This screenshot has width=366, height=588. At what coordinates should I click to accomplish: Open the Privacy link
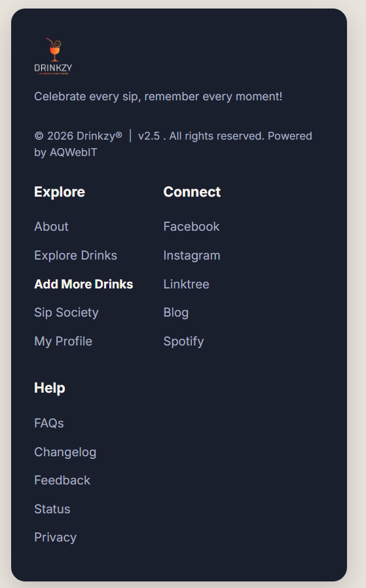click(x=56, y=538)
